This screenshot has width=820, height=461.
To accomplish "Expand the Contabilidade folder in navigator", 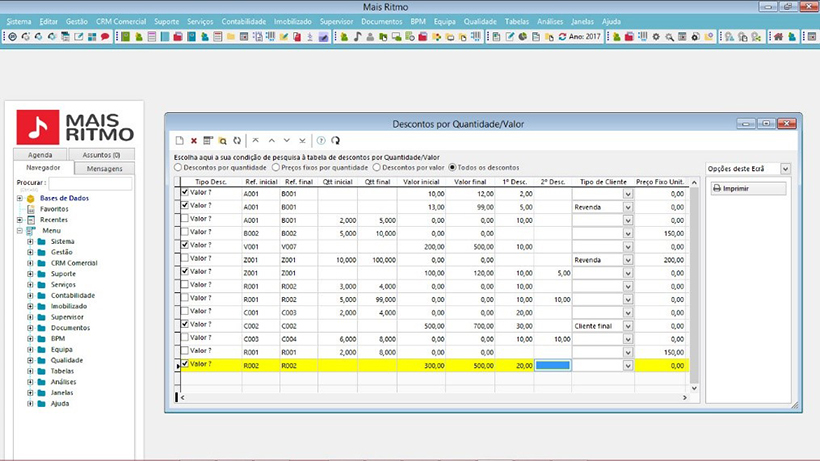I will 30,296.
